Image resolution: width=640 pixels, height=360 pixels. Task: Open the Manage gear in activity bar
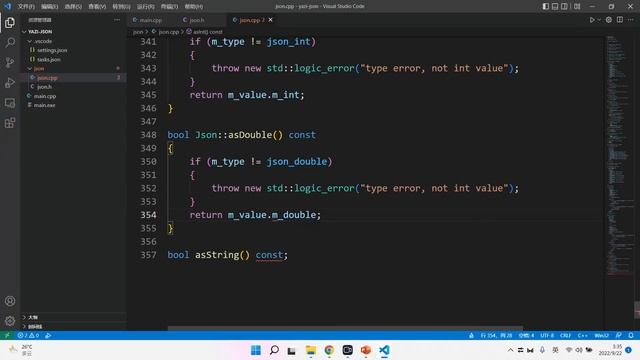tap(10, 321)
